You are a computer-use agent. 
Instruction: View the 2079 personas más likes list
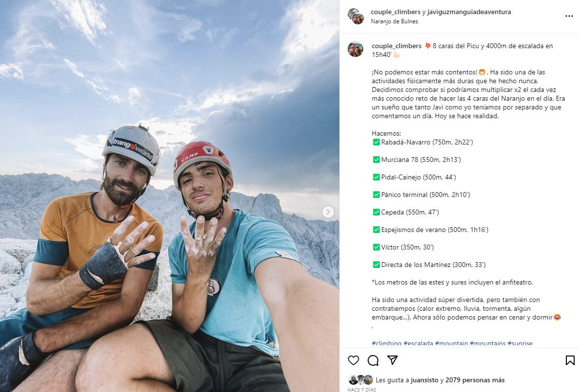[x=475, y=380]
